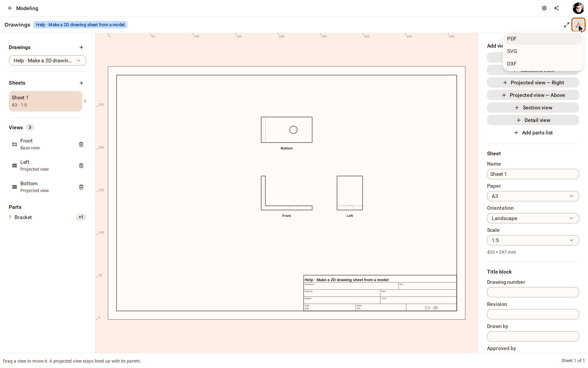This screenshot has height=368, width=588.
Task: Select DXF export format
Action: [543, 64]
